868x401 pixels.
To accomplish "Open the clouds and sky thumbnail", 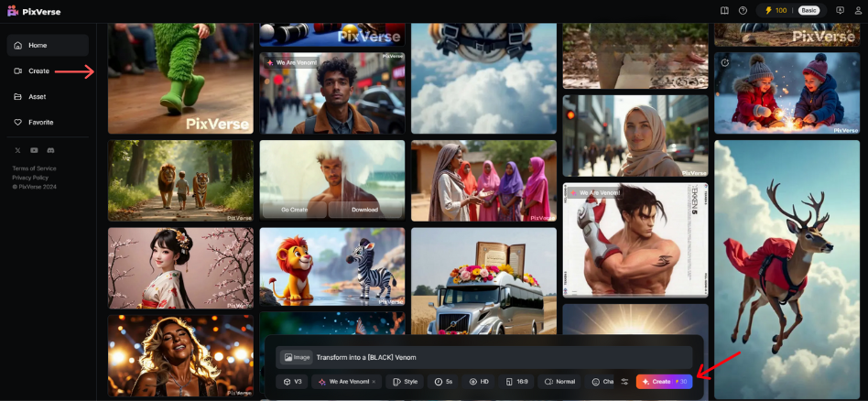I will 483,78.
